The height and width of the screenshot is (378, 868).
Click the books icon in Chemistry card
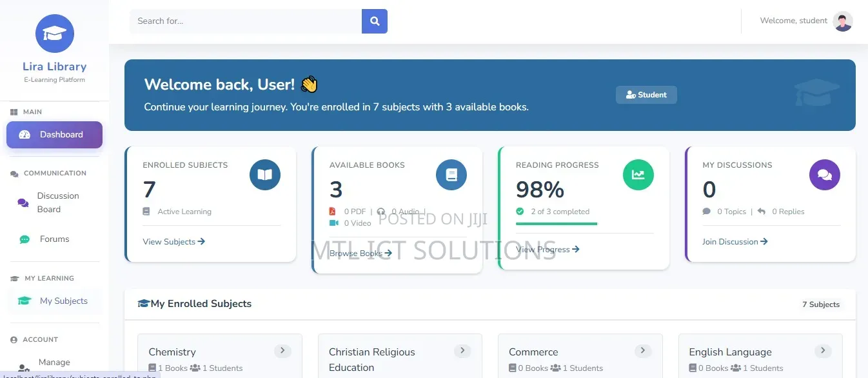[152, 368]
